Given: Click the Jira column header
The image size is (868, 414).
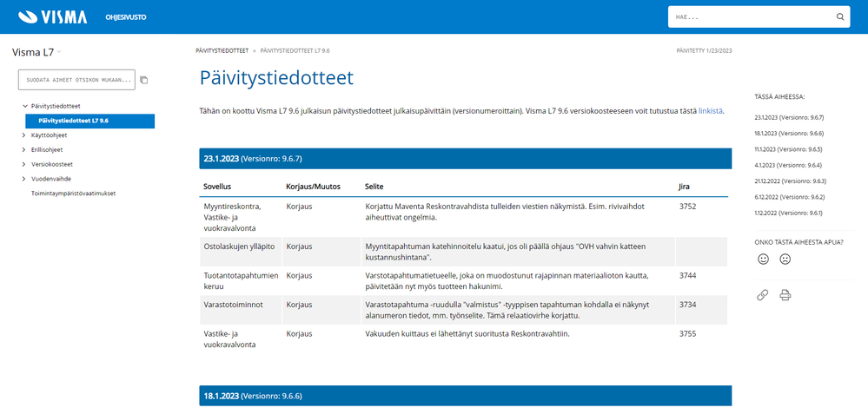Looking at the screenshot, I should point(684,187).
